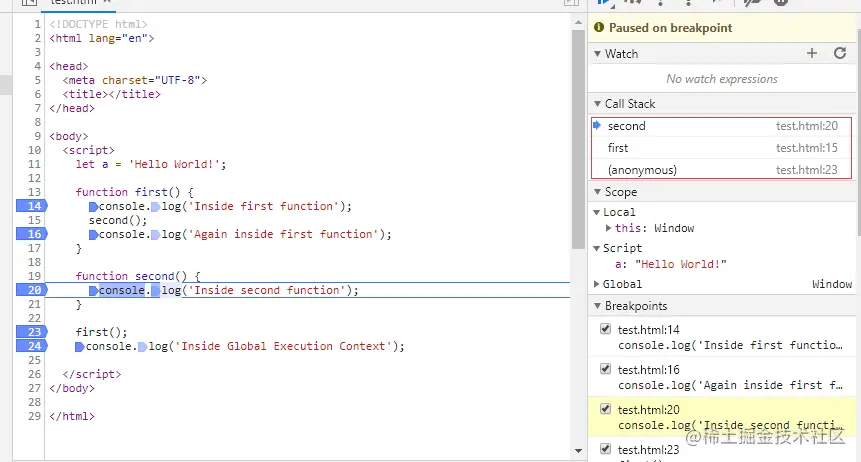Toggle the light inline breakpoint before log on line 14
The image size is (861, 462).
155,207
